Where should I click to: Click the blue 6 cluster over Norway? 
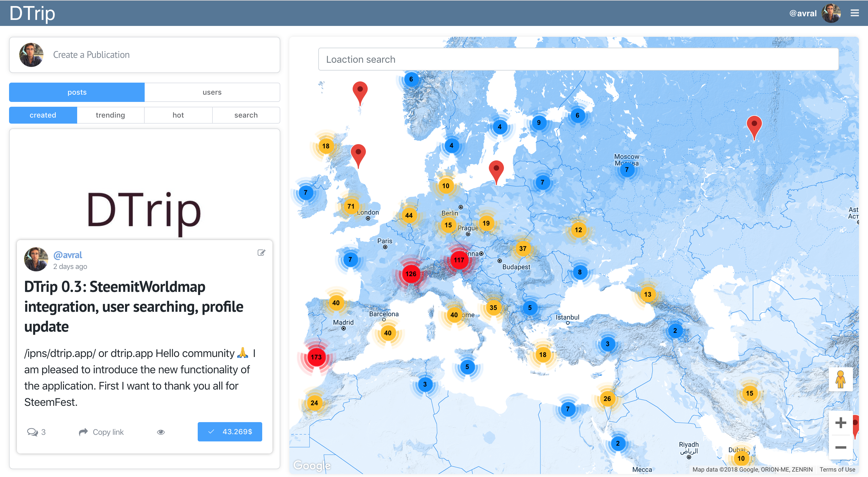click(411, 79)
